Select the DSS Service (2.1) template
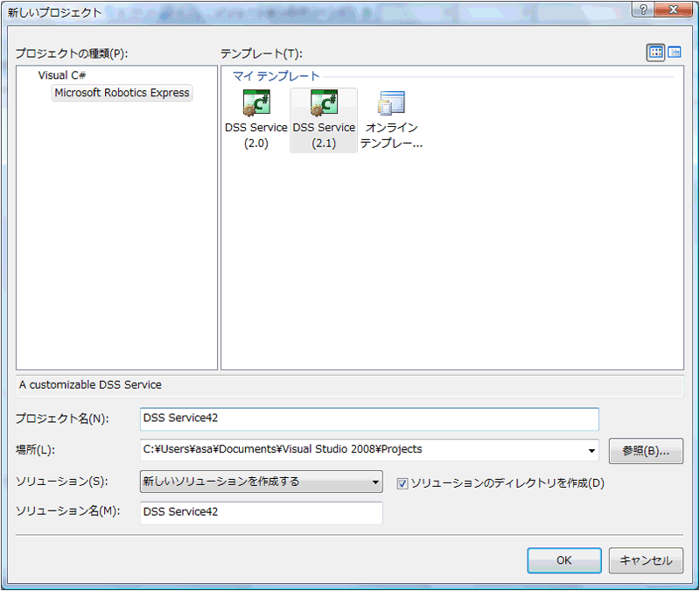Screen dimensions: 700x591 [x=324, y=120]
